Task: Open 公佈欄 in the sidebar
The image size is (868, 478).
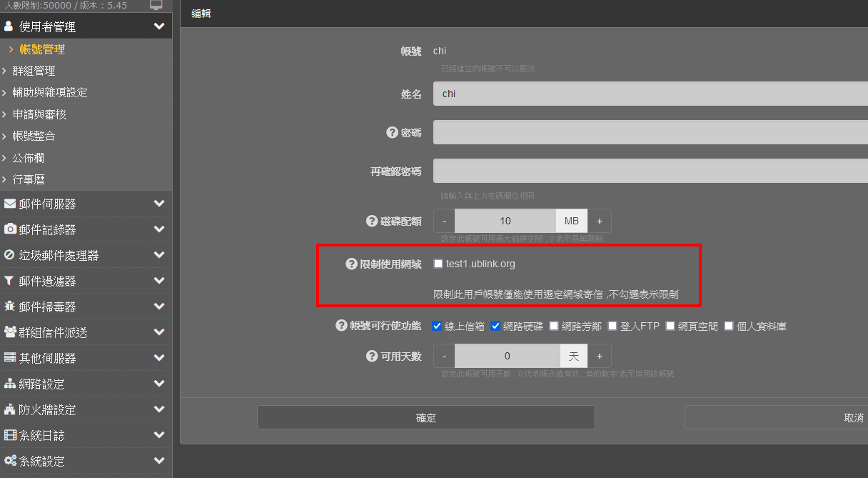Action: [x=29, y=157]
